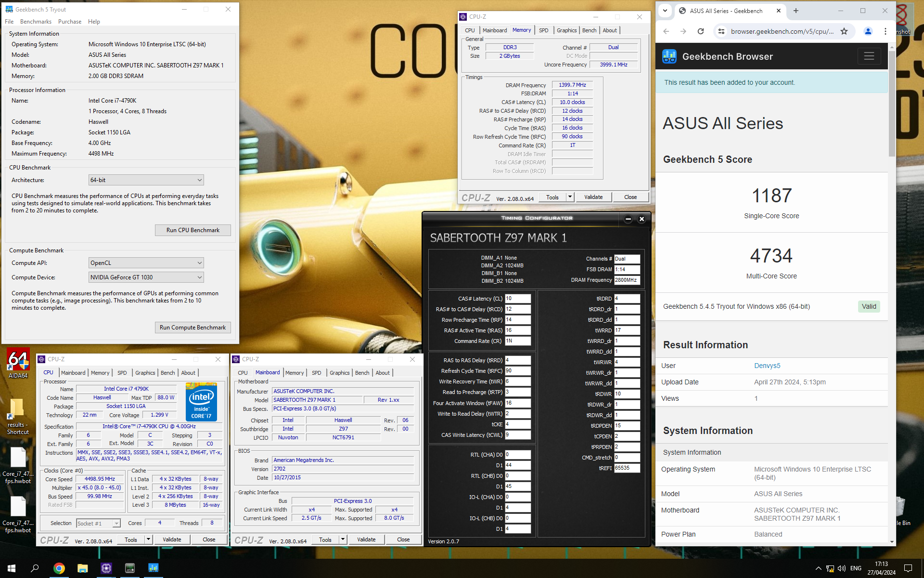Bookmark this page with star icon

point(844,31)
